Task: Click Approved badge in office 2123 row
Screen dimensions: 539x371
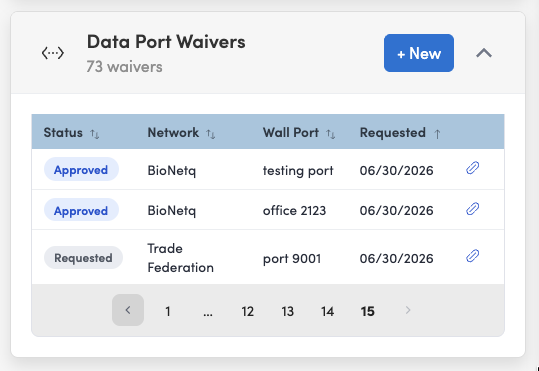Action: (81, 210)
